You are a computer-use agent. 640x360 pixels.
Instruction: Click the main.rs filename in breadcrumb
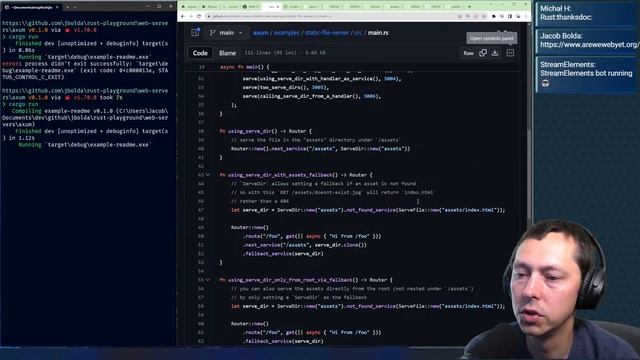pyautogui.click(x=378, y=33)
